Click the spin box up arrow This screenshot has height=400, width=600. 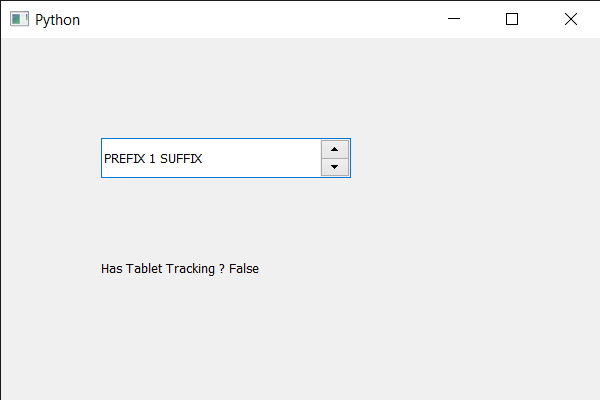click(334, 149)
